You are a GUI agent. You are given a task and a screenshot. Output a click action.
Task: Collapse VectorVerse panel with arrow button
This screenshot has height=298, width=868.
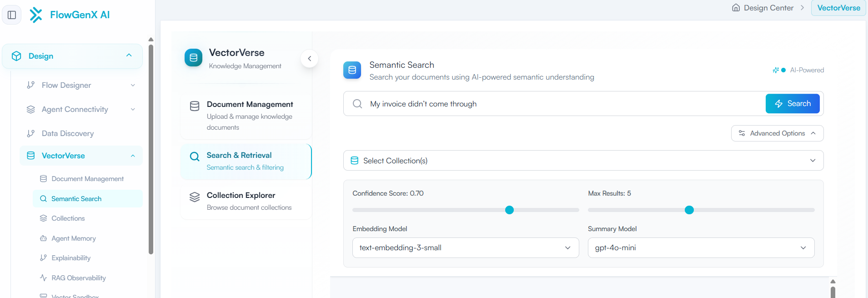(309, 59)
